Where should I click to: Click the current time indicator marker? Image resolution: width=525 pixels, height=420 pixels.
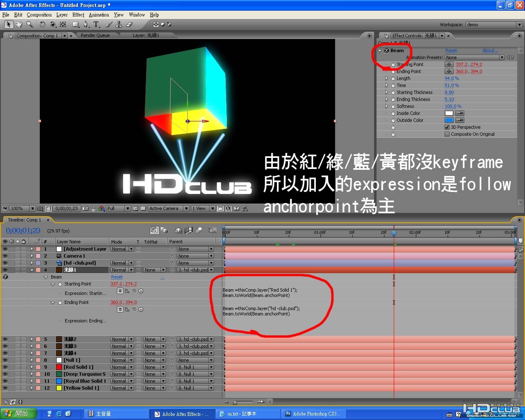(394, 233)
